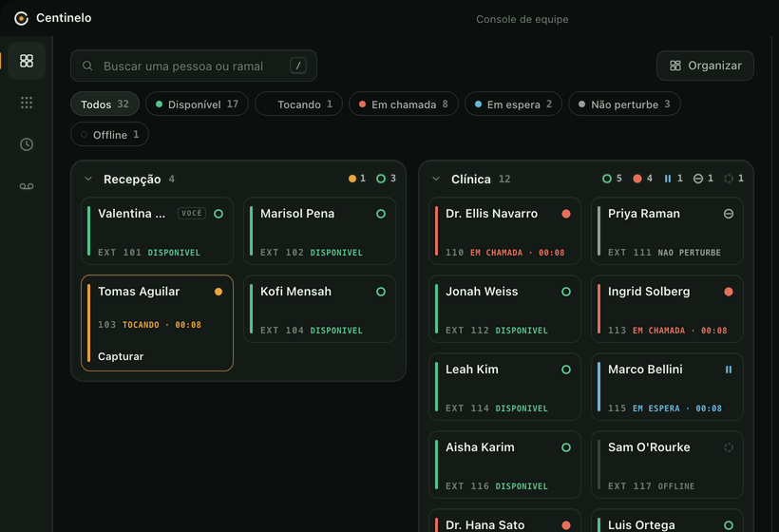Click Recepção group title

tap(132, 180)
